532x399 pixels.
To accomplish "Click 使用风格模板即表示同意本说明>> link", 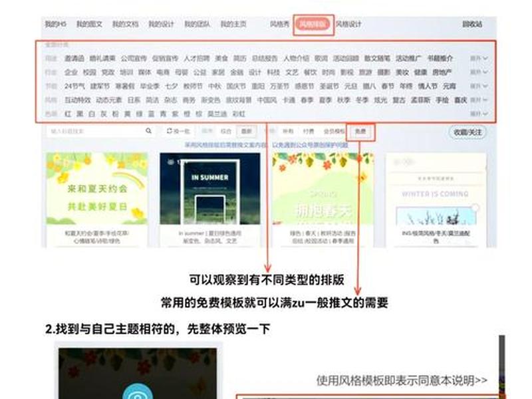I will pos(402,380).
